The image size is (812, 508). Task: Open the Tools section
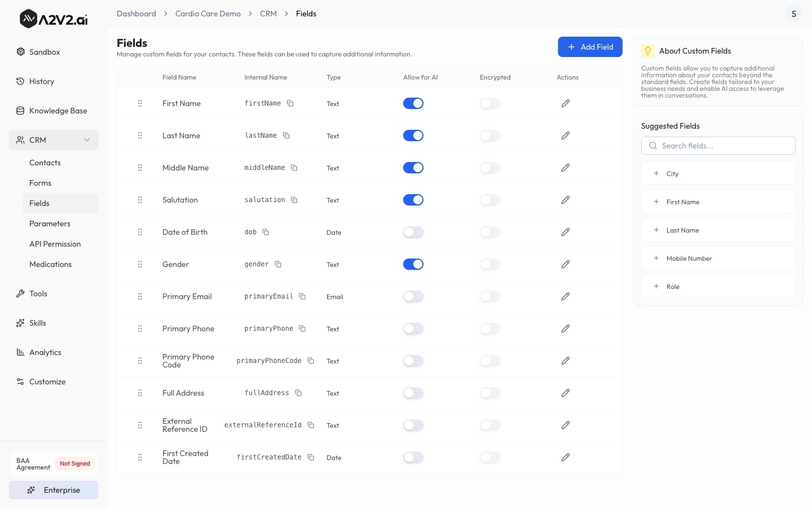38,294
